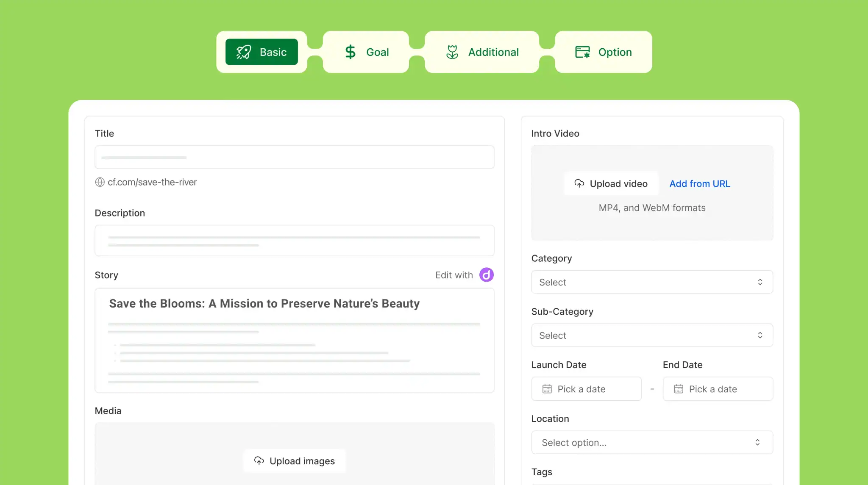Image resolution: width=868 pixels, height=485 pixels.
Task: Click calendar icon in End Date field
Action: (x=679, y=389)
